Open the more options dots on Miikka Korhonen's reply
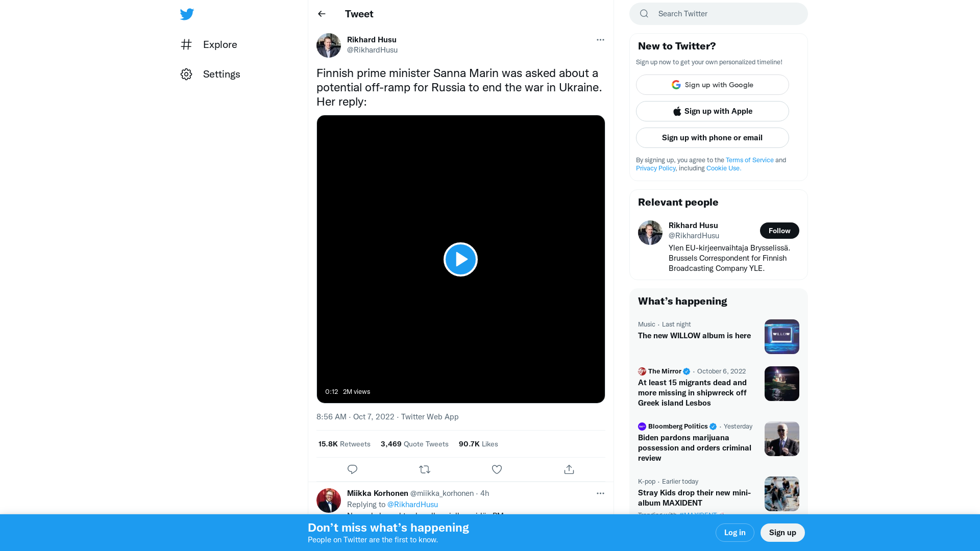980x551 pixels. [600, 493]
